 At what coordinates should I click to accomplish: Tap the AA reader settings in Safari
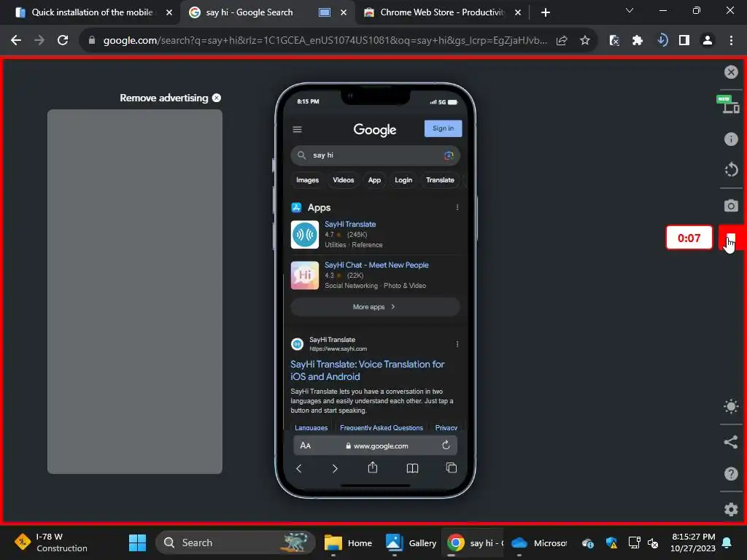(306, 446)
